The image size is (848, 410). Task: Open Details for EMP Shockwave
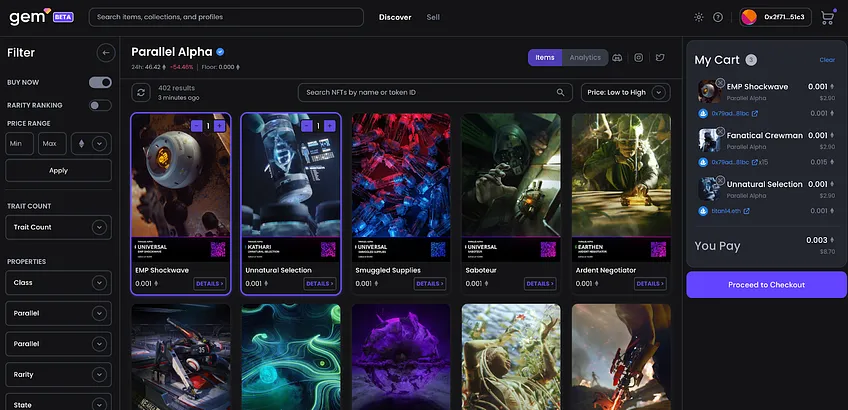tap(210, 283)
